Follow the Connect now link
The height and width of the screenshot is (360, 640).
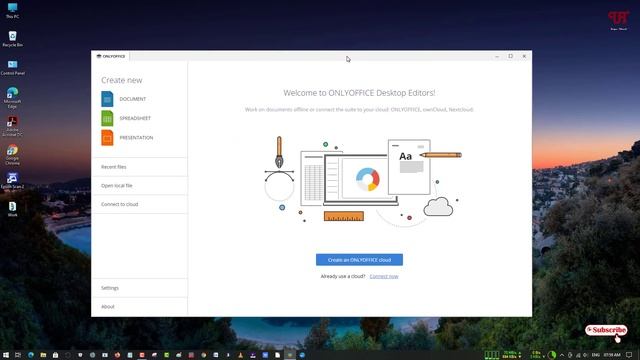pos(384,276)
